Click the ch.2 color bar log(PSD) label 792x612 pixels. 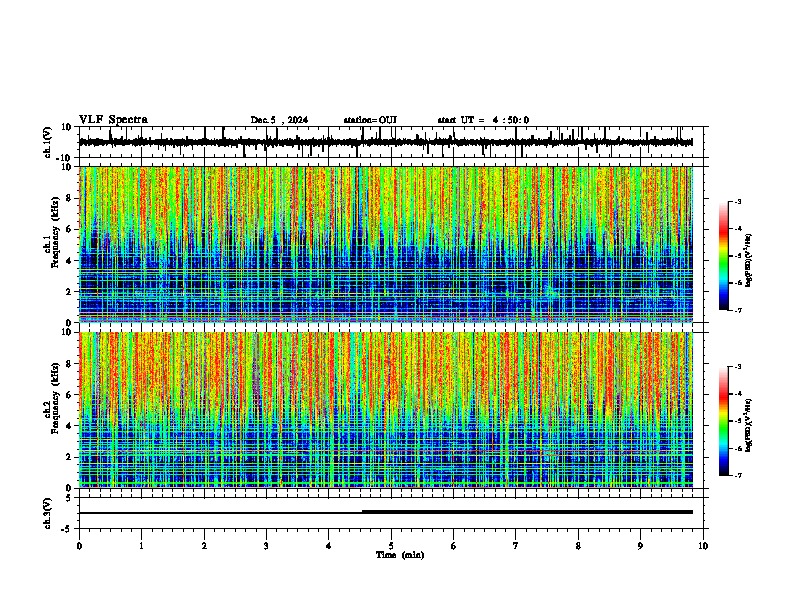click(748, 425)
